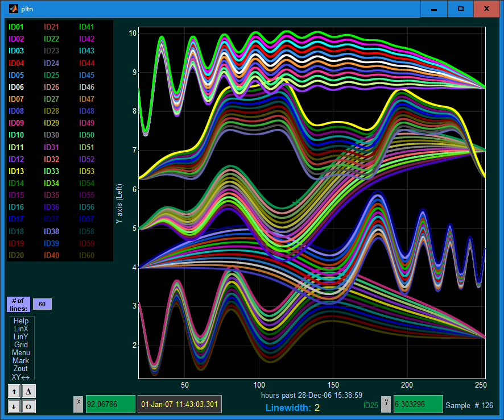Toggle the Grid menu entry
The image size is (504, 420).
click(21, 344)
